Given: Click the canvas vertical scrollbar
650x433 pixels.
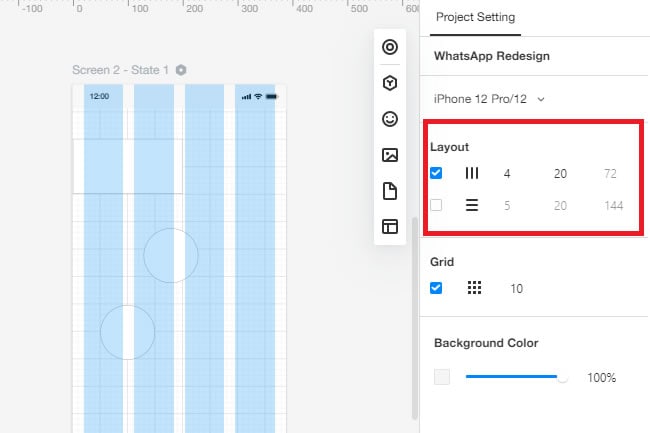Looking at the screenshot, I should [x=415, y=318].
